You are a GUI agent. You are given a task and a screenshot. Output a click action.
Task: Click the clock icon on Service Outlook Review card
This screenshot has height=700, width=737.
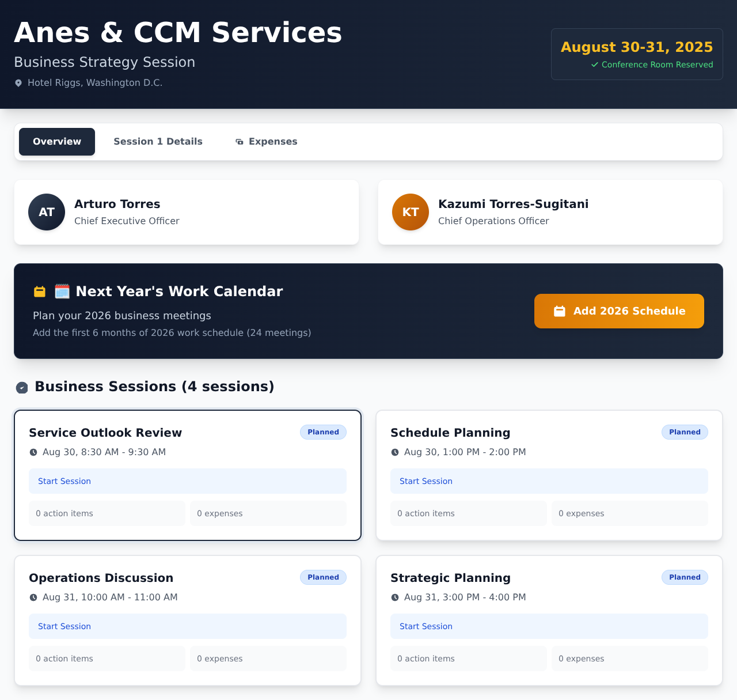33,452
